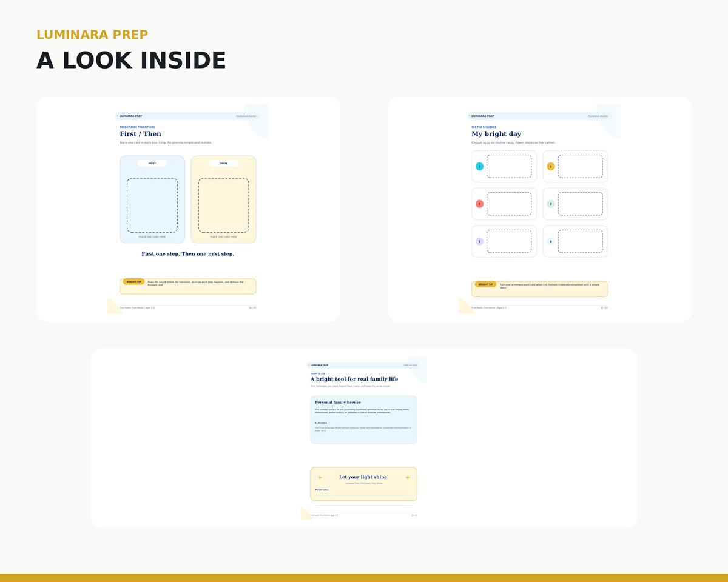Click 'First one step. Then one next step.'
Screen dimensions: 728x582
click(187, 254)
